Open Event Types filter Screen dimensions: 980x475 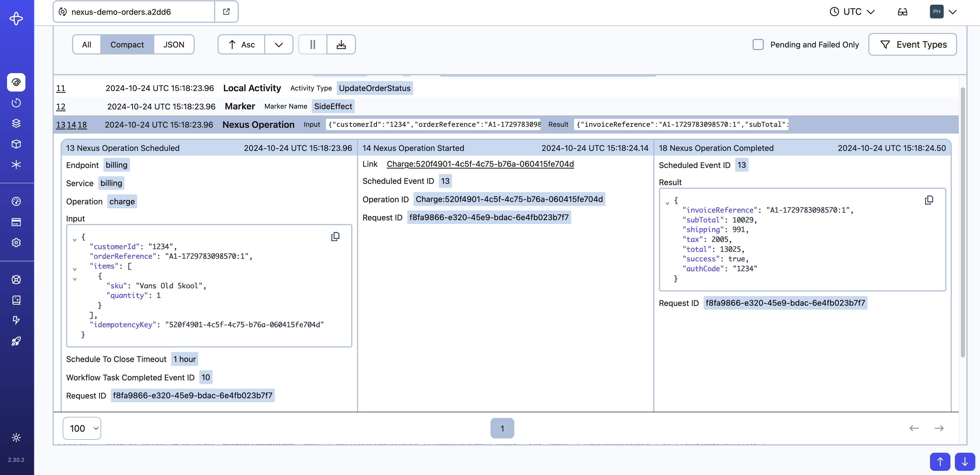pos(913,45)
